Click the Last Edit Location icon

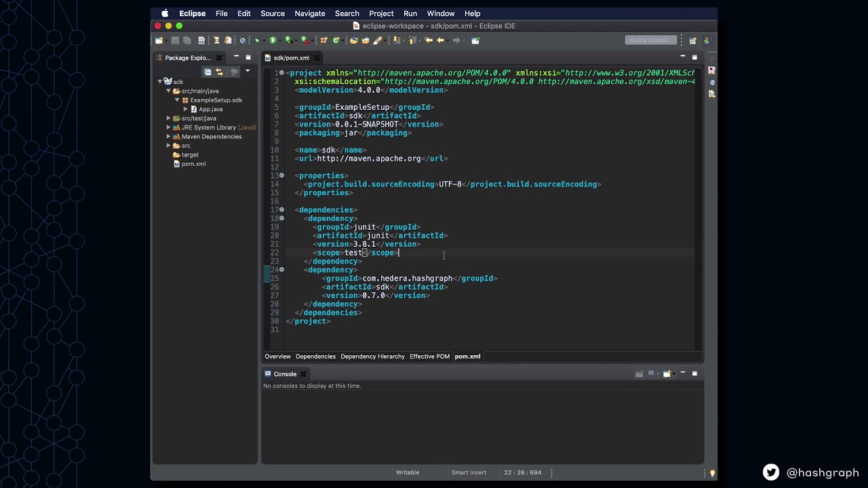428,40
